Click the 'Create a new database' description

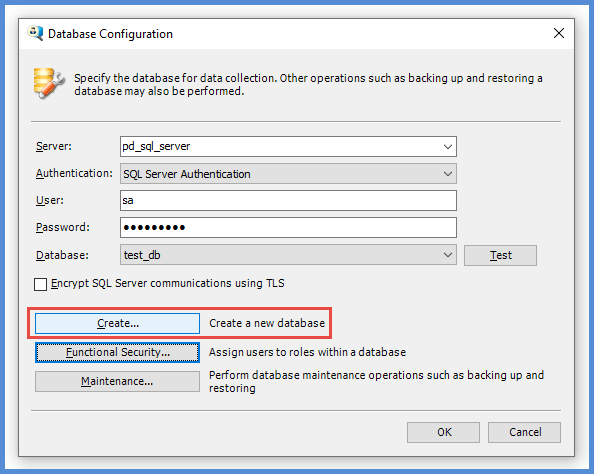267,323
